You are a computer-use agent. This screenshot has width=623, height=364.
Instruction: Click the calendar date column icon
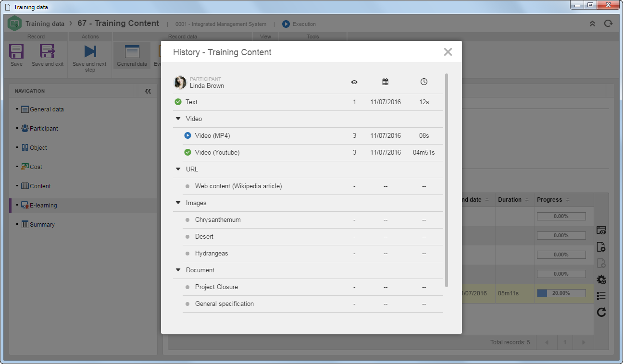click(386, 82)
